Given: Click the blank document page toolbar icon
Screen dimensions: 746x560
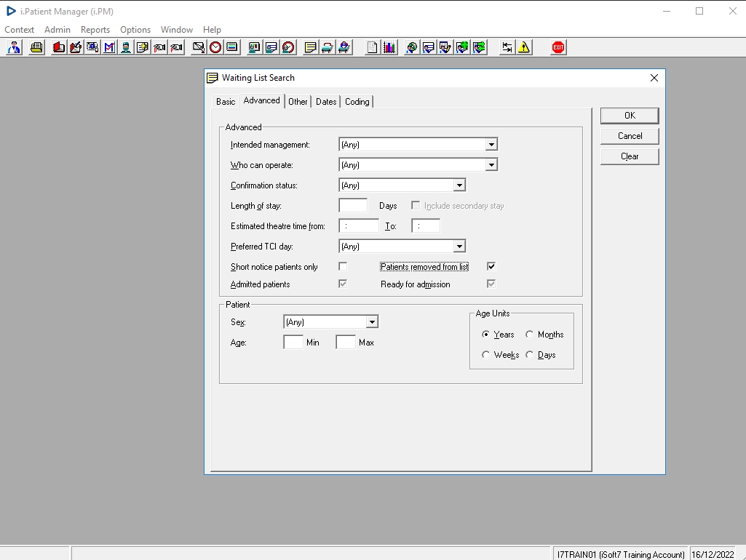Looking at the screenshot, I should pyautogui.click(x=373, y=47).
